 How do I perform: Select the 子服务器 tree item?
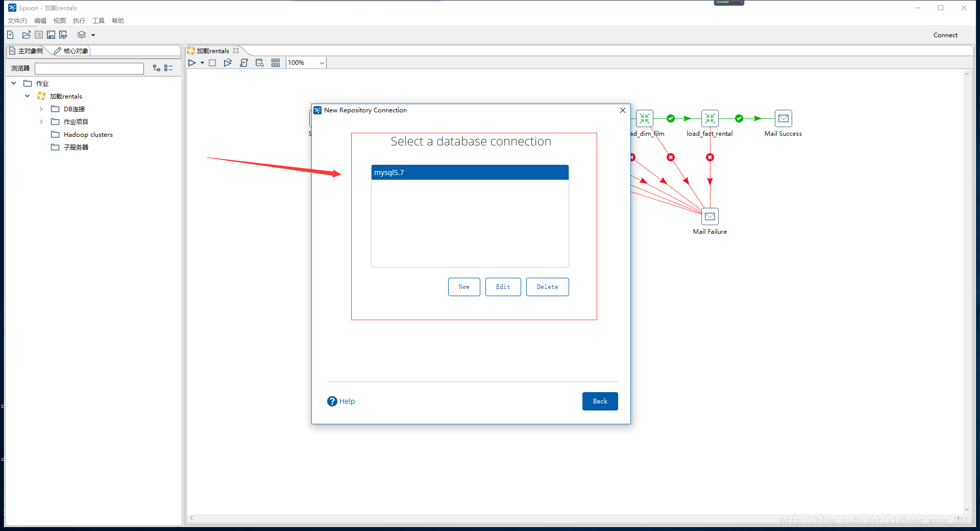(x=76, y=147)
